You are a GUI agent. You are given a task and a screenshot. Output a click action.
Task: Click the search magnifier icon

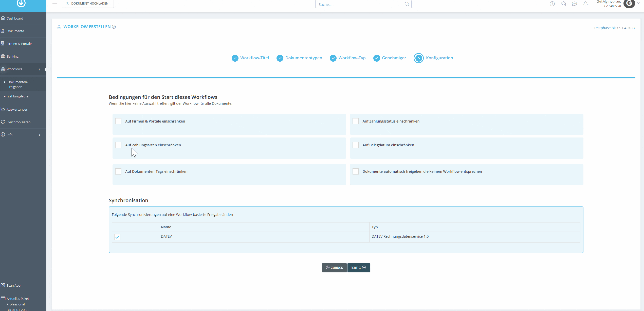pyautogui.click(x=407, y=4)
